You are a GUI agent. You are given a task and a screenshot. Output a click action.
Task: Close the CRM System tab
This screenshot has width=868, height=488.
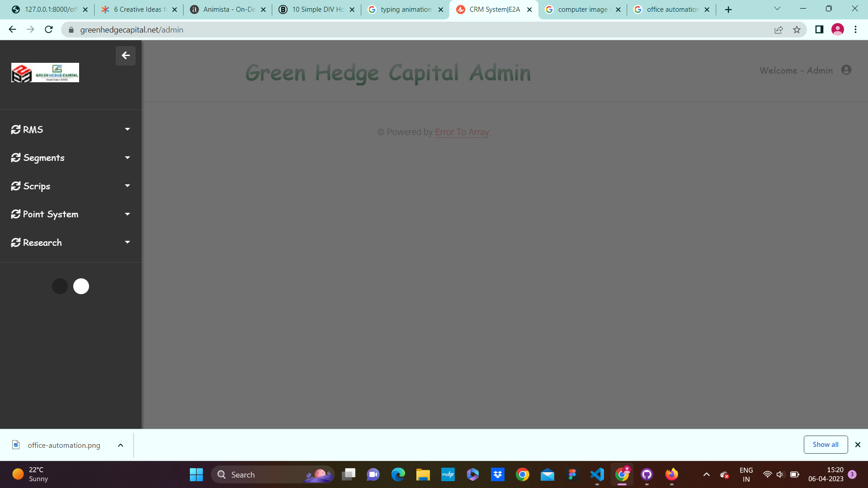coord(529,9)
